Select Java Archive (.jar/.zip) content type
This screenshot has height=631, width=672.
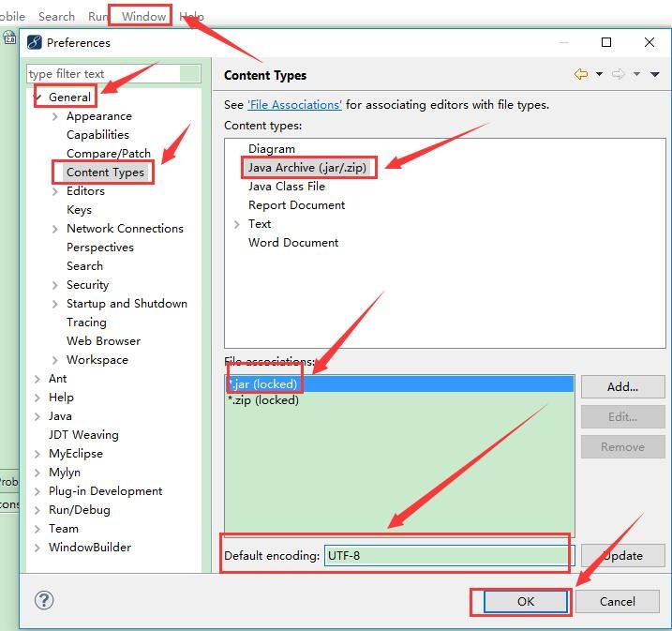pyautogui.click(x=307, y=168)
